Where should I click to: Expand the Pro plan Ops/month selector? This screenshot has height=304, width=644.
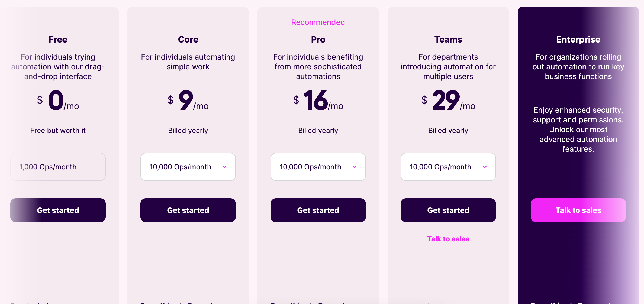click(x=318, y=167)
